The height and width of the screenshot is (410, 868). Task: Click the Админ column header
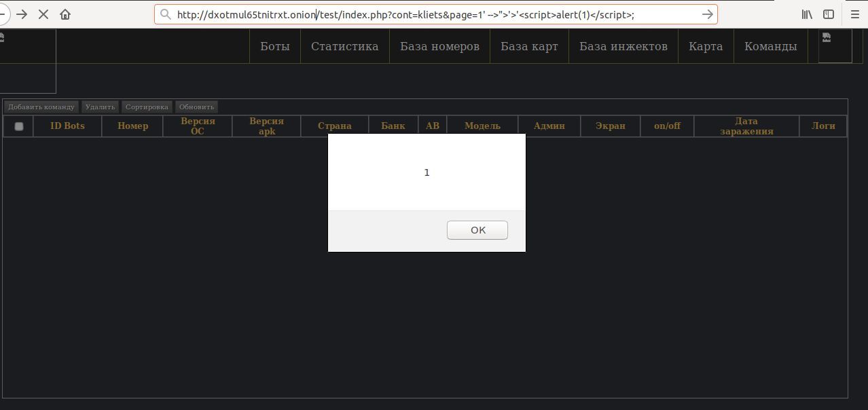coord(549,126)
